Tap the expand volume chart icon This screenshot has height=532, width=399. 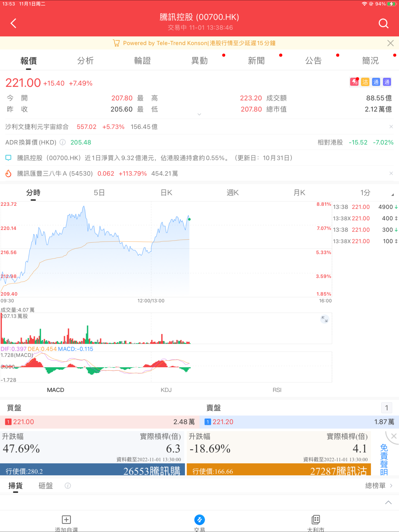point(324,319)
